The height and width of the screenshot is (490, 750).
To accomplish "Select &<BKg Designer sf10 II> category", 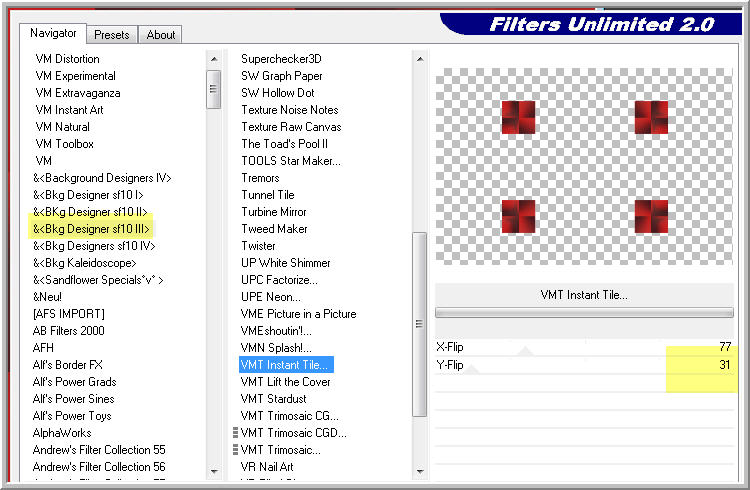I will [90, 212].
